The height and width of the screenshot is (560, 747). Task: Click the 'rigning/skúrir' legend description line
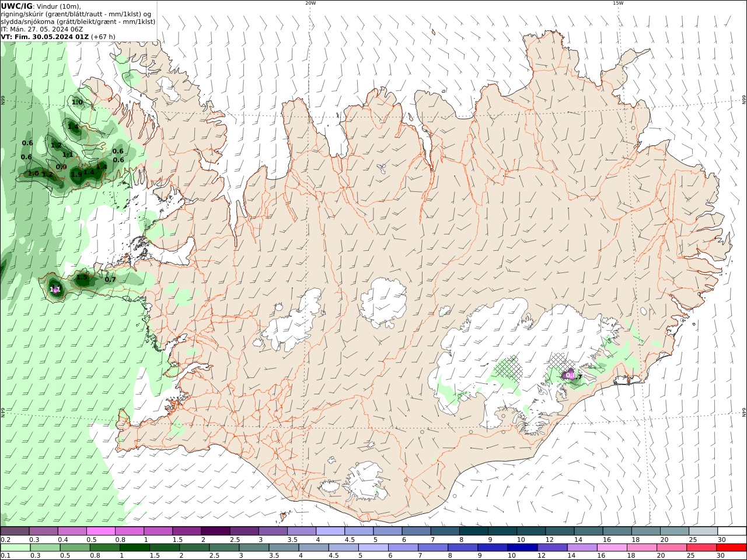click(75, 14)
